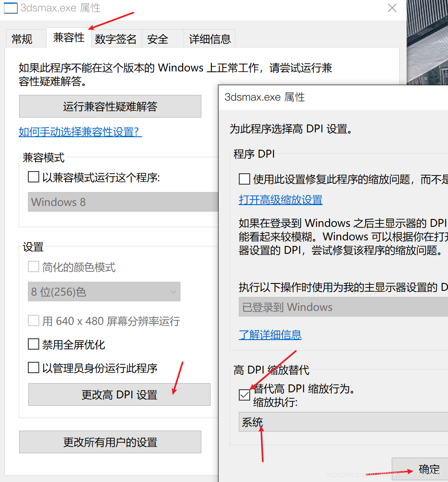Click the 程序 DPI group label
Viewport: 448px width, 482px height.
point(254,154)
